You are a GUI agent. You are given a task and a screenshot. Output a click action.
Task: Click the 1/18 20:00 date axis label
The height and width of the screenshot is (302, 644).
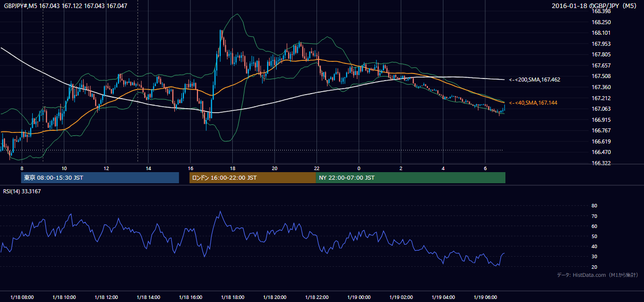[275, 297]
